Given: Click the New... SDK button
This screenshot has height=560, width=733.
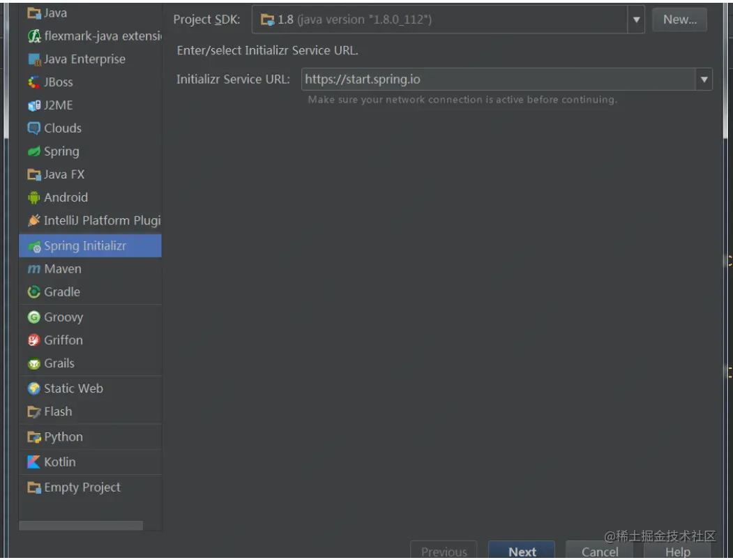Looking at the screenshot, I should [680, 20].
